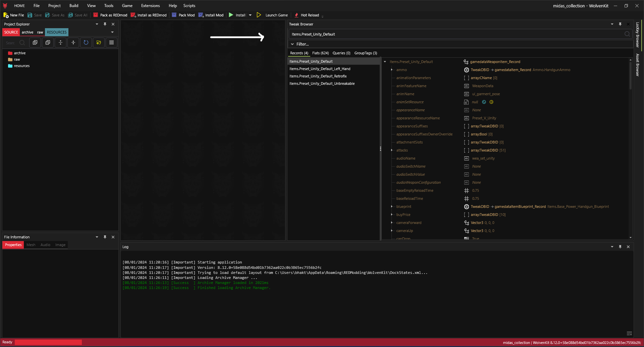The height and width of the screenshot is (347, 644).
Task: Click the collapse all minus-boxes icon
Action: point(48,43)
